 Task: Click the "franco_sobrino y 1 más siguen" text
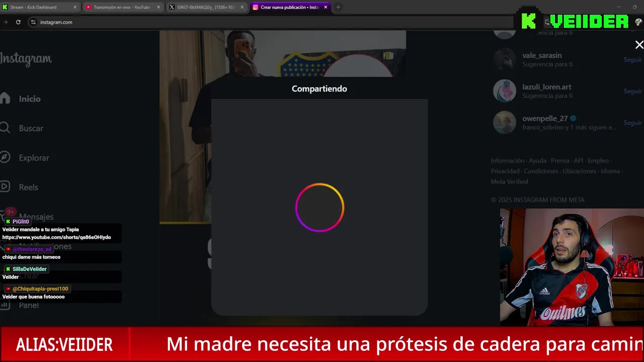[569, 128]
